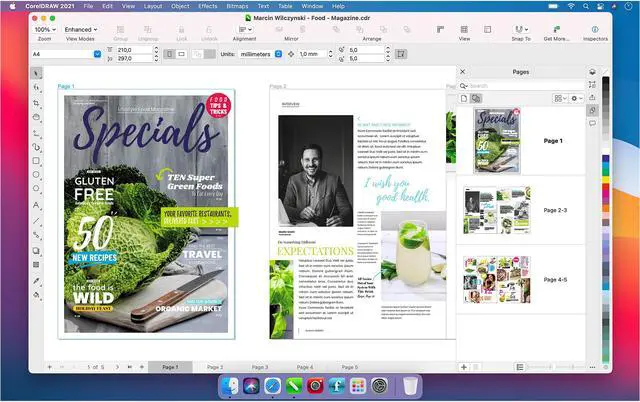Select the Polygon tool
This screenshot has height=402, width=640.
(36, 189)
